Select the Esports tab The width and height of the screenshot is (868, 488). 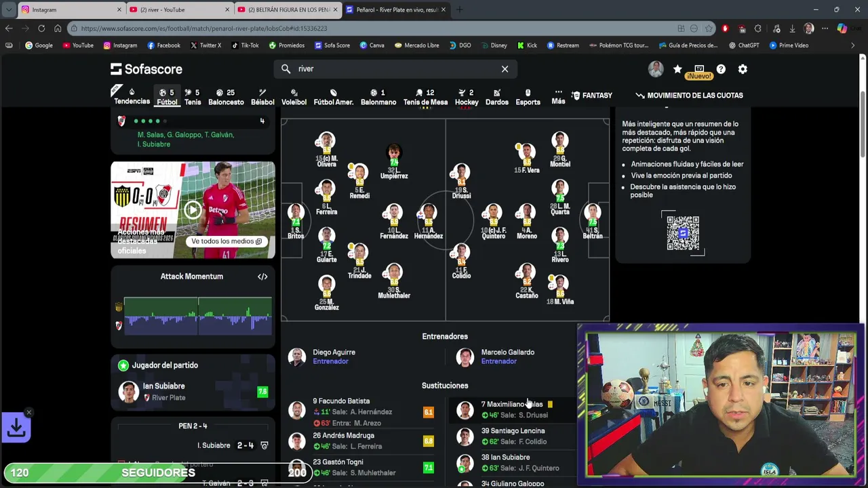528,97
